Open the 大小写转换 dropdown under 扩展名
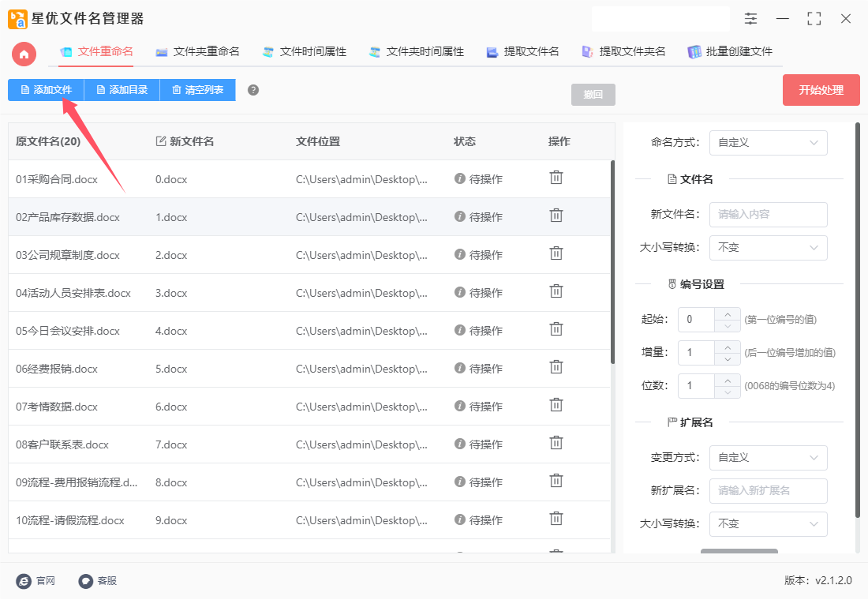The image size is (868, 600). [x=768, y=523]
